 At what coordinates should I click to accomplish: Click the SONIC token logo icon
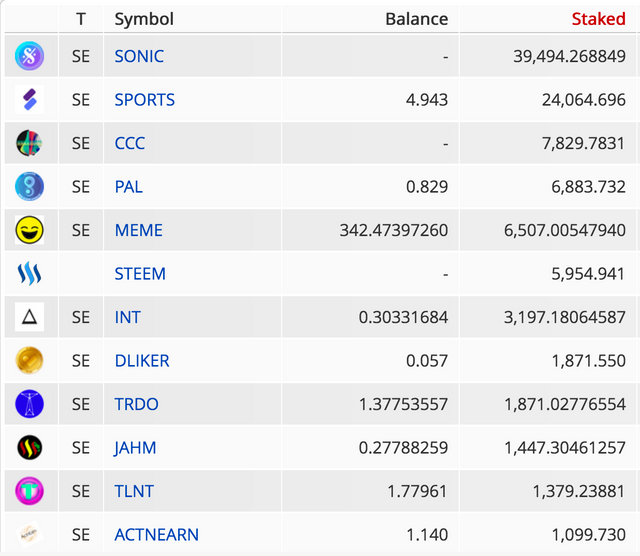coord(29,56)
